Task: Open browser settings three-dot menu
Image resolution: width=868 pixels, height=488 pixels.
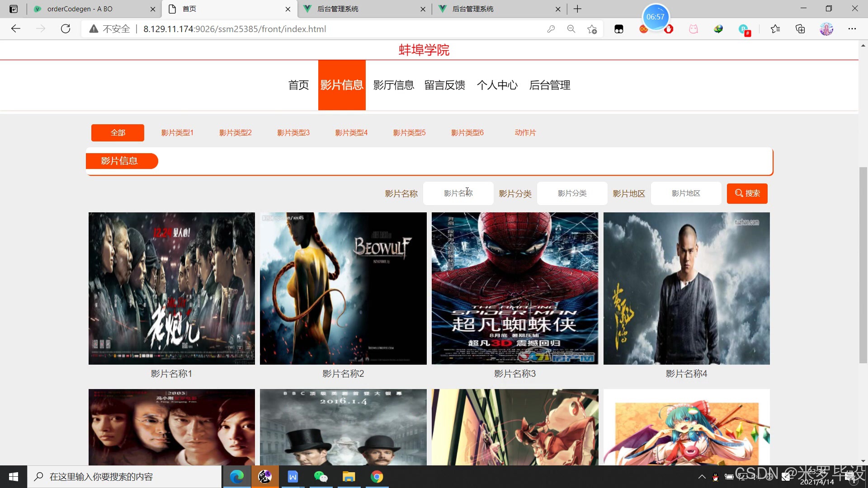Action: [x=852, y=29]
